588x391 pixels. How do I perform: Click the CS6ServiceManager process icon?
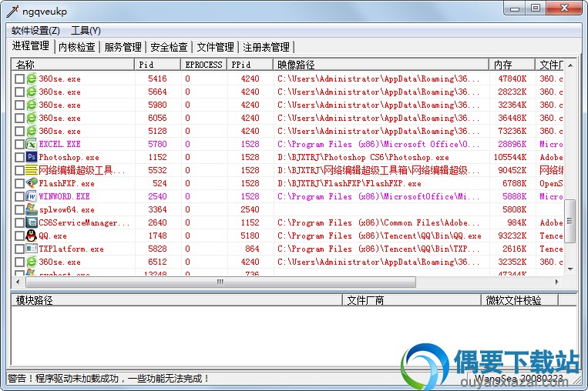coord(32,222)
